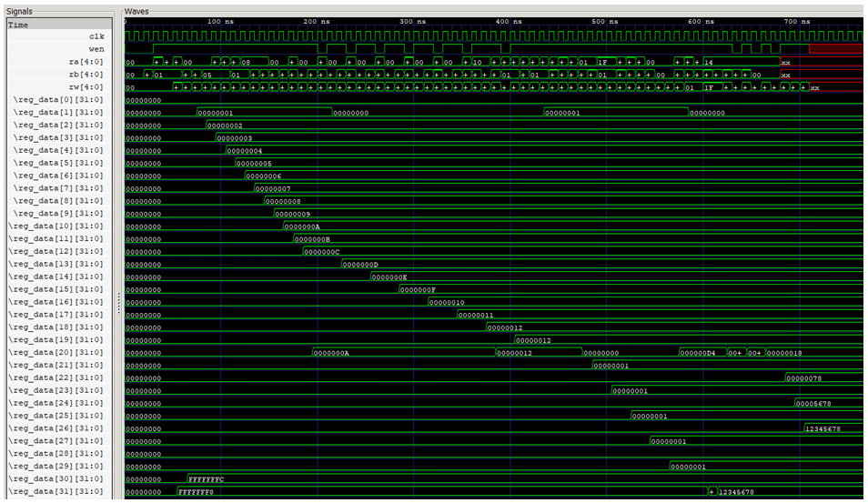The image size is (868, 503).
Task: Pick the \reg_data[20][31:0] signal
Action: point(55,352)
